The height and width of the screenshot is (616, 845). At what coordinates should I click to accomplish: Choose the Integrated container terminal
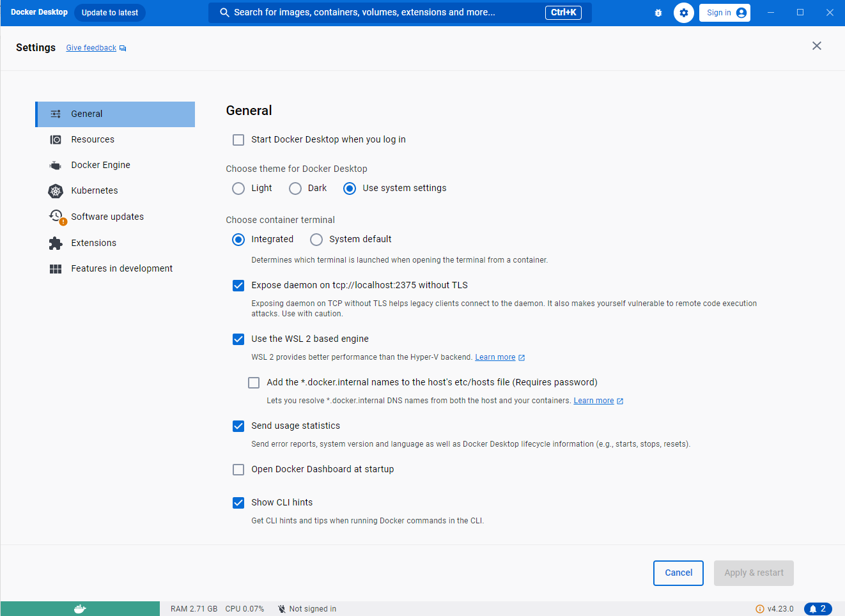(x=238, y=240)
